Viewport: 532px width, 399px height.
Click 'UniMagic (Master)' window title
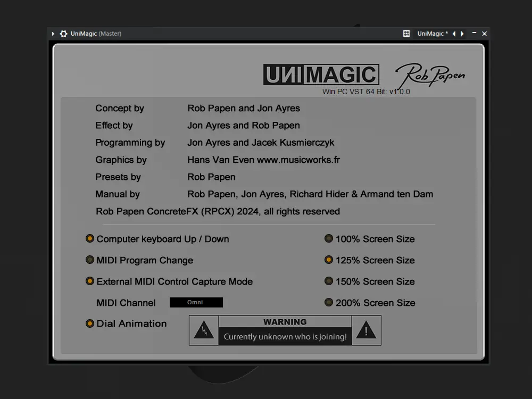pyautogui.click(x=96, y=34)
